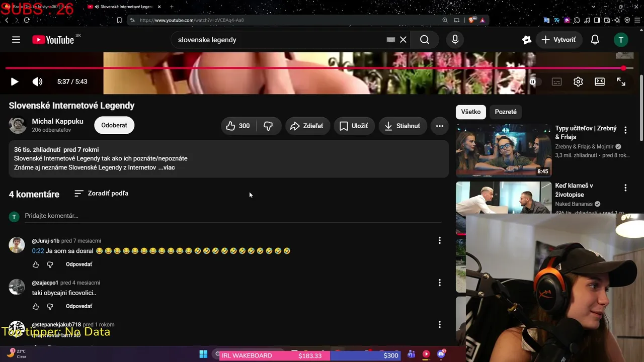Download the video with Stiahnuť
Screen dimensions: 644x362
[x=403, y=126]
